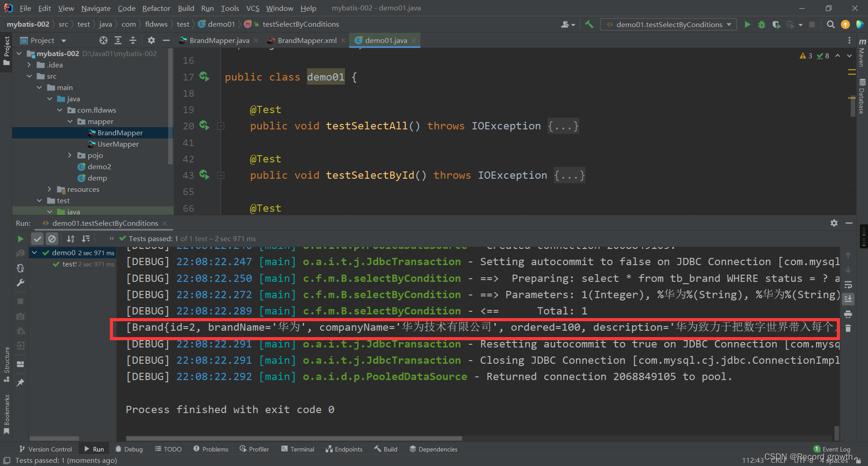Print the console output

pos(848,314)
